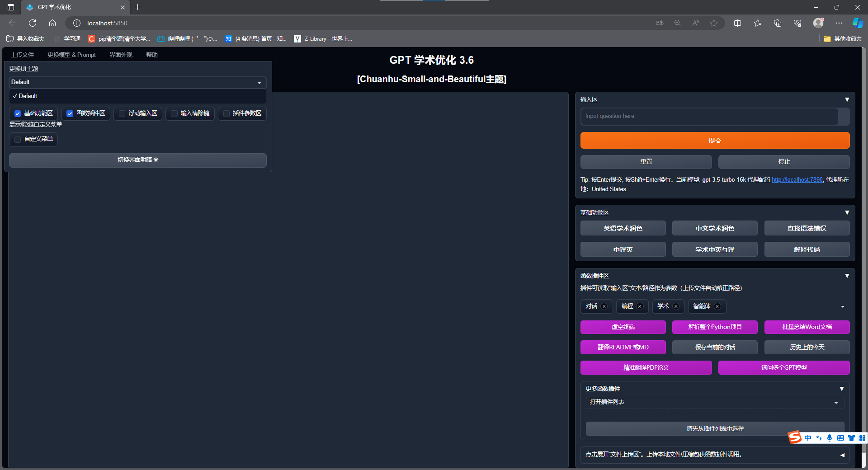
Task: Click the translate page icon in address bar
Action: pyautogui.click(x=660, y=23)
